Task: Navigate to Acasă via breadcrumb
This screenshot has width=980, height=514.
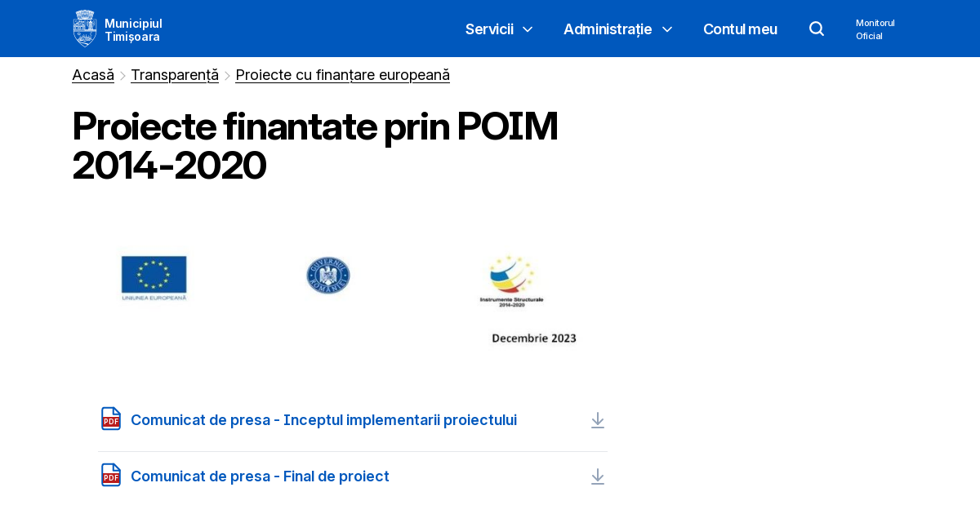Action: (x=92, y=74)
